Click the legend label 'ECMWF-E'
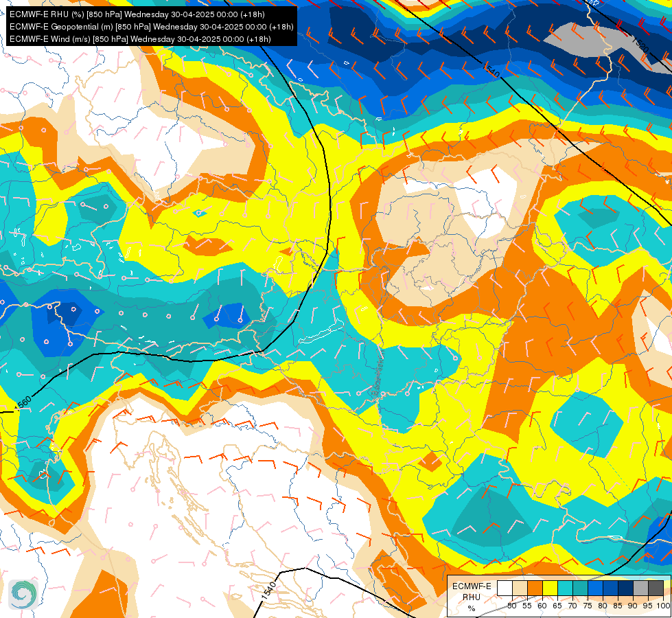The image size is (672, 618). [x=472, y=586]
